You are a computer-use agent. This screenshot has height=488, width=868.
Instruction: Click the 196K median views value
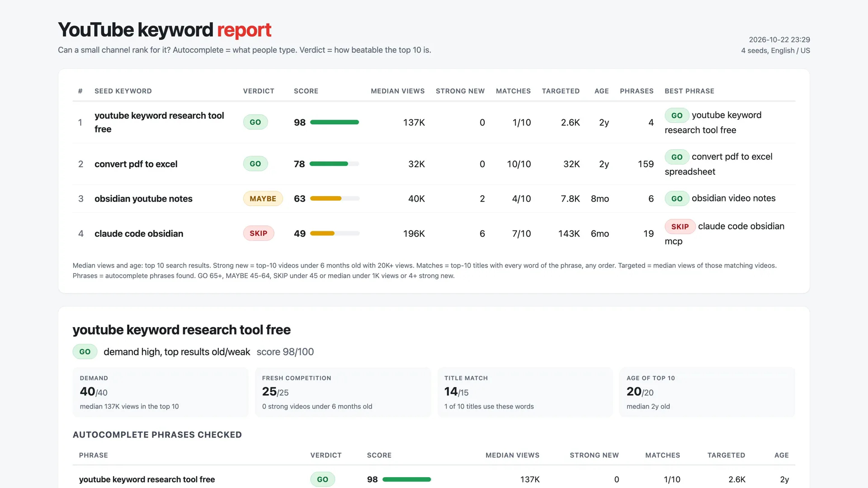(x=414, y=234)
